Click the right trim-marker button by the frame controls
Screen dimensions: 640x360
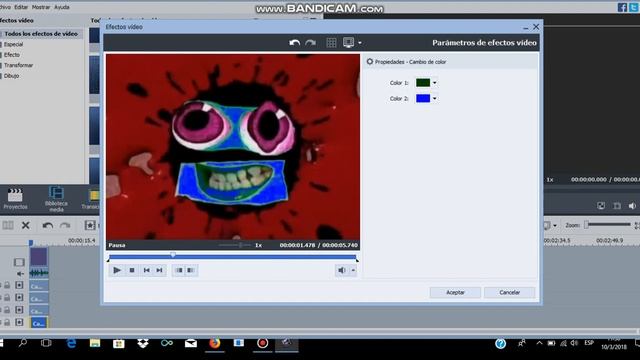[x=191, y=270]
